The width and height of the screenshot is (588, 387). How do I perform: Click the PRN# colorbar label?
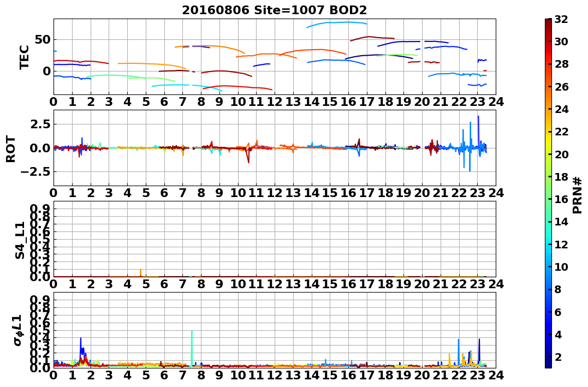tap(577, 195)
